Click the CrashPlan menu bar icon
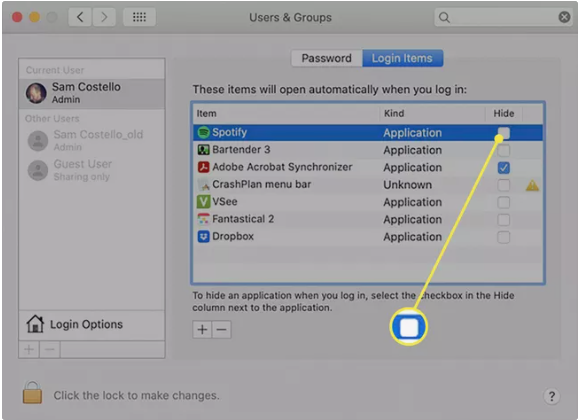This screenshot has height=420, width=584. click(203, 184)
